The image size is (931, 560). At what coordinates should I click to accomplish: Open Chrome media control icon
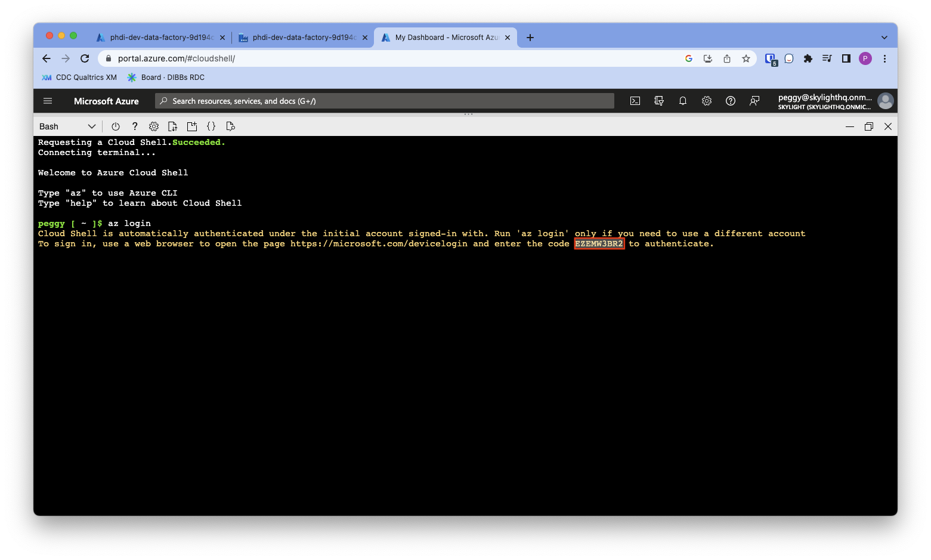tap(827, 58)
